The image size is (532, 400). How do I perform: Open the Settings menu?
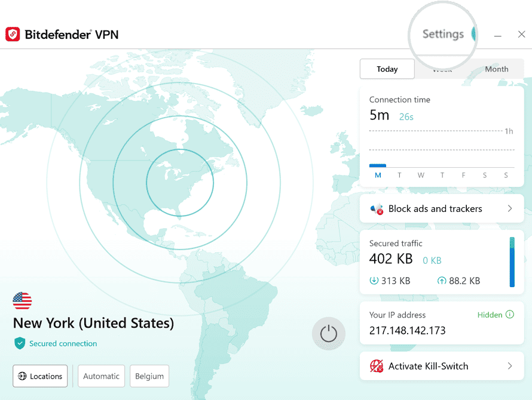pos(443,34)
